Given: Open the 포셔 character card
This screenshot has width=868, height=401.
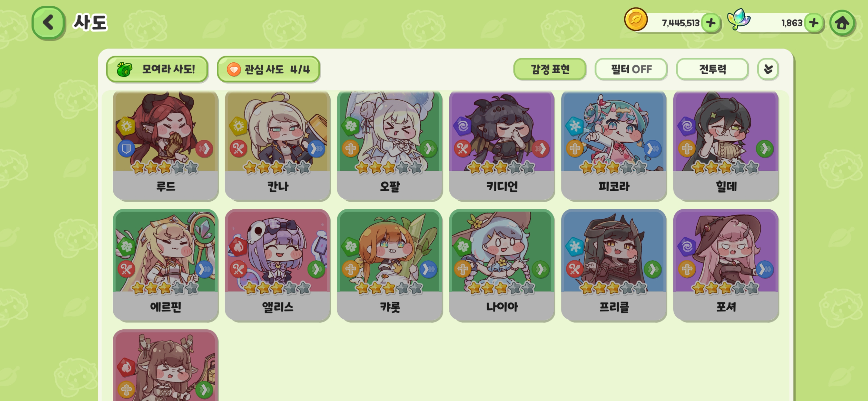Looking at the screenshot, I should click(x=726, y=265).
